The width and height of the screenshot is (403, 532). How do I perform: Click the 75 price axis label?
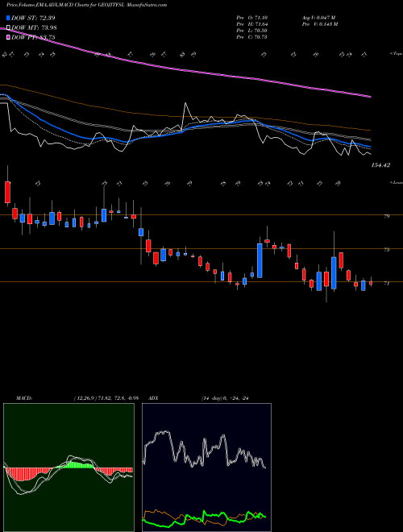click(x=386, y=250)
